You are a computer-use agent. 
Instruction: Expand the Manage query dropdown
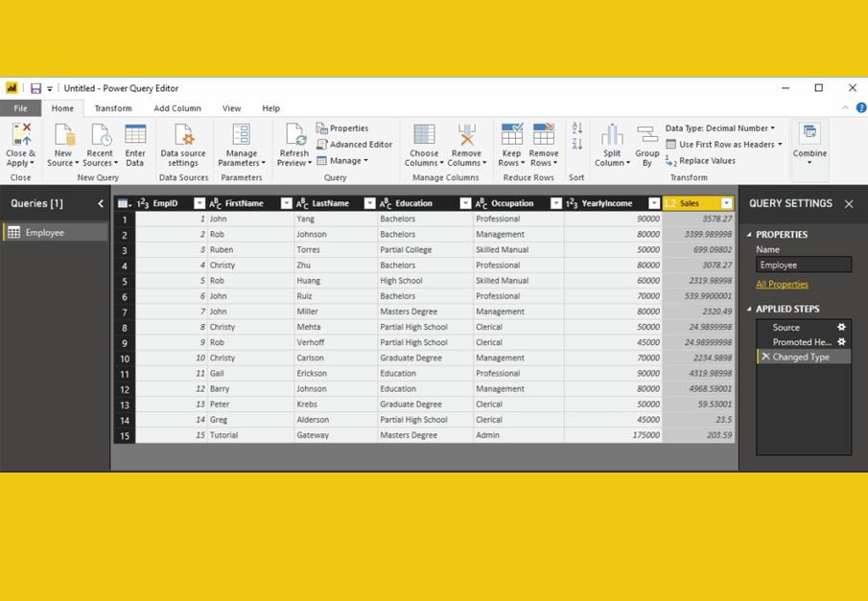click(x=342, y=161)
